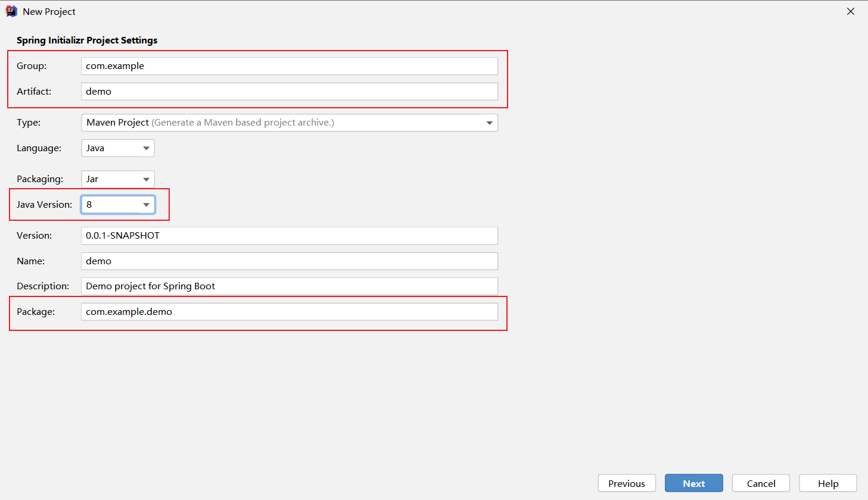The image size is (868, 500).
Task: Close the New Project dialog
Action: point(851,11)
